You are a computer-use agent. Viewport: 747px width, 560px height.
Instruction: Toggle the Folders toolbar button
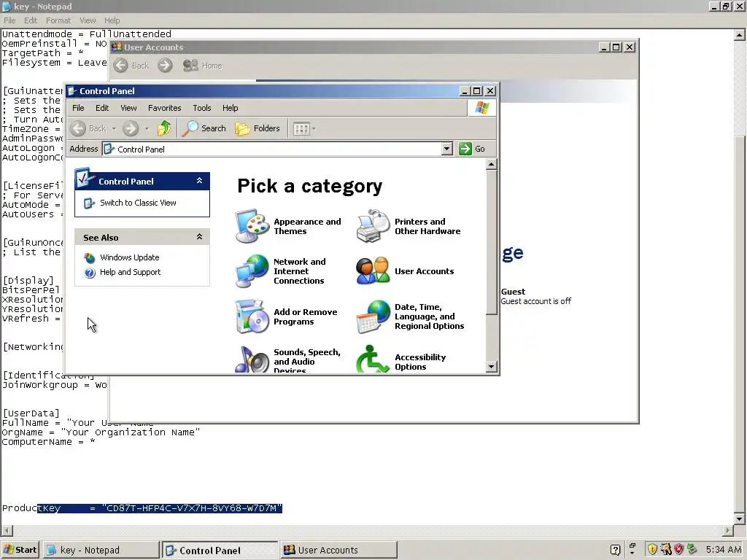click(258, 128)
